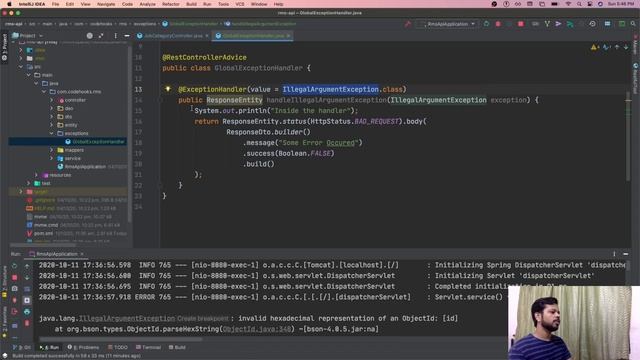Collapse the exceptions package
This screenshot has width=640, height=360.
pos(52,133)
